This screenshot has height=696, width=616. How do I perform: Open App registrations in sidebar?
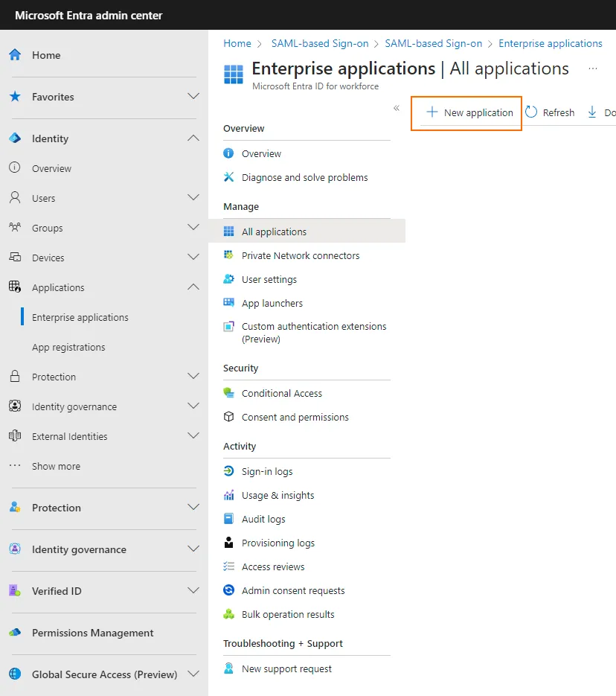point(68,347)
